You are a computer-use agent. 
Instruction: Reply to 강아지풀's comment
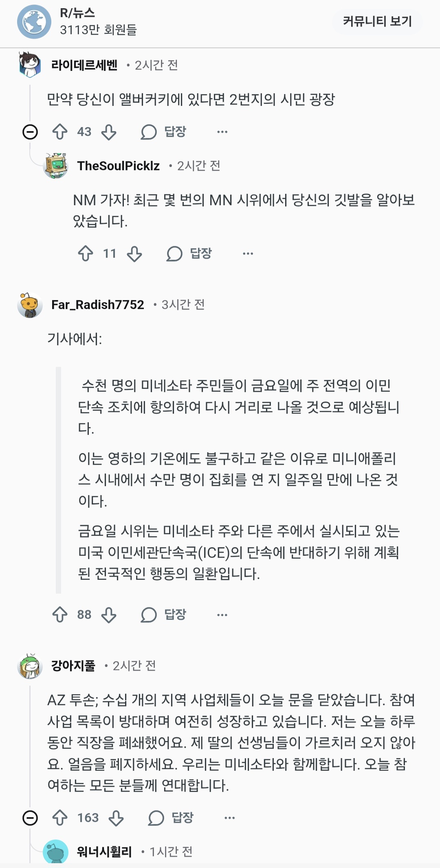click(x=171, y=818)
